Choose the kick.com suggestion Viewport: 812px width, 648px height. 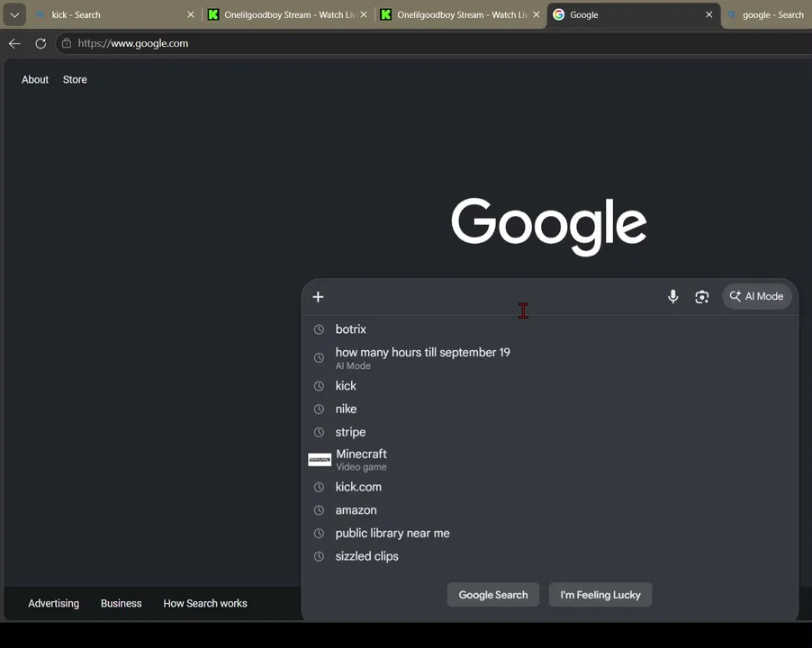[x=549, y=487]
